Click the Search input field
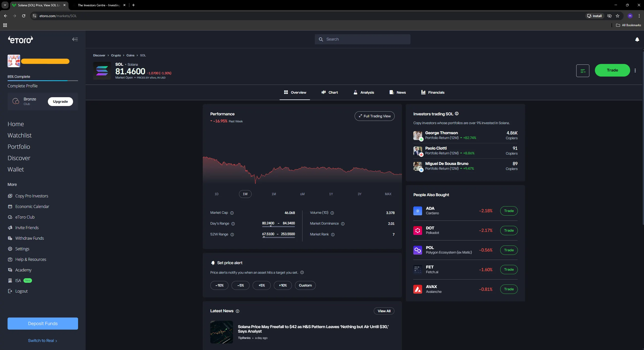Viewport: 644px width, 350px height. 362,39
